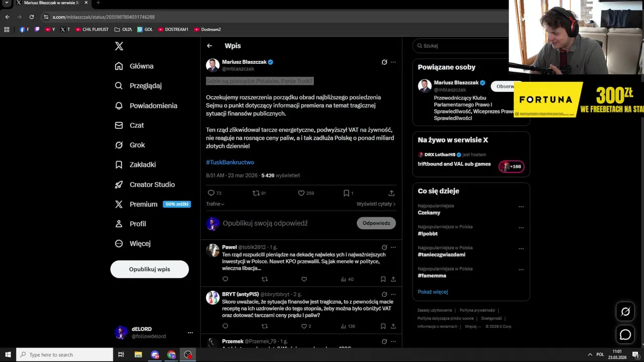The image size is (644, 362).
Task: Repost BRYT (antyPiS) reply
Action: pyautogui.click(x=265, y=326)
